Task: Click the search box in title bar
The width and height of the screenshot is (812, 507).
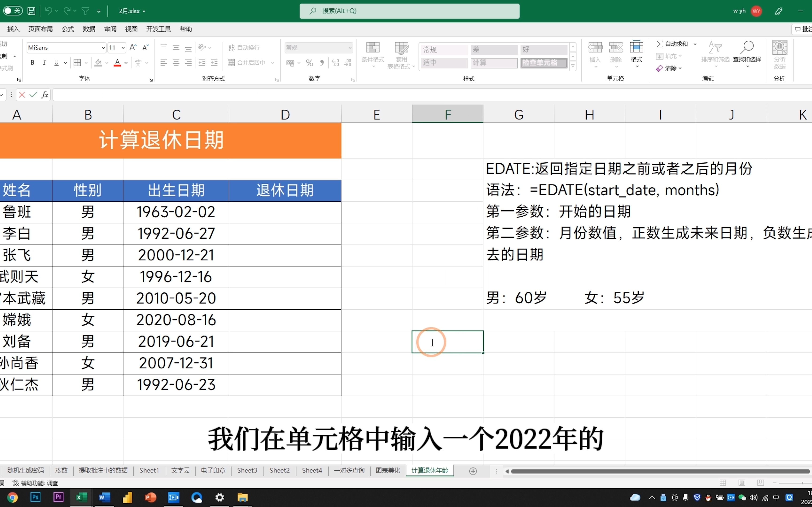Action: click(x=409, y=11)
